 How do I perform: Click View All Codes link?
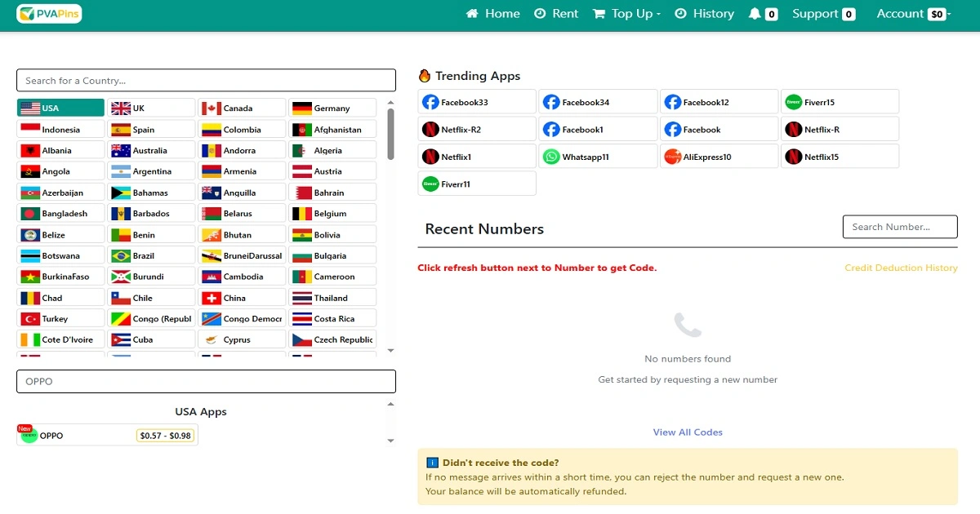coord(688,432)
